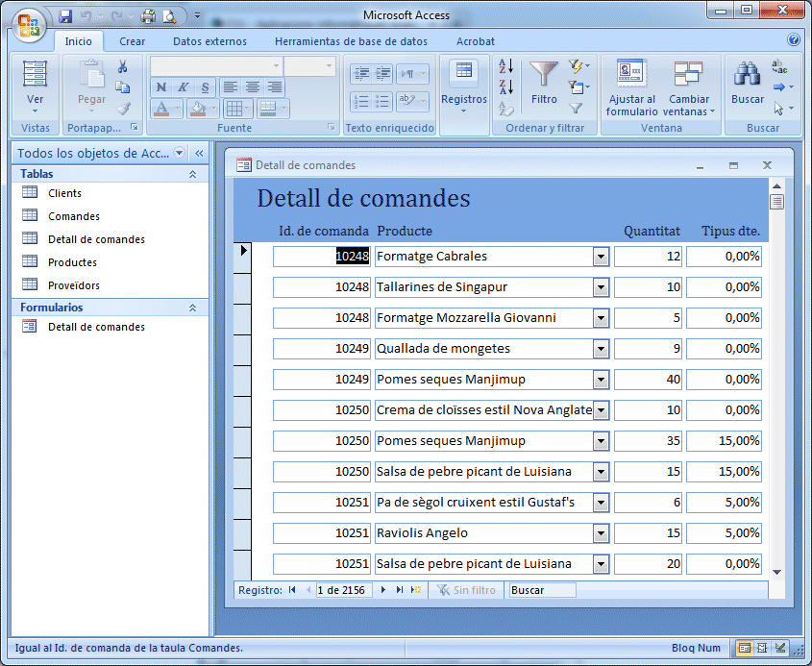Sort descending Z to A

(506, 87)
